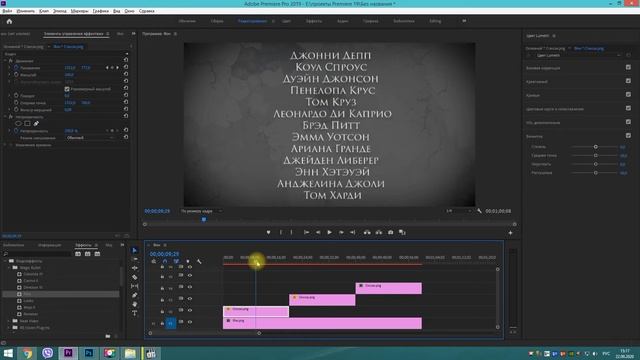
Task: Open Comparison View in Program monitor
Action: pyautogui.click(x=402, y=232)
